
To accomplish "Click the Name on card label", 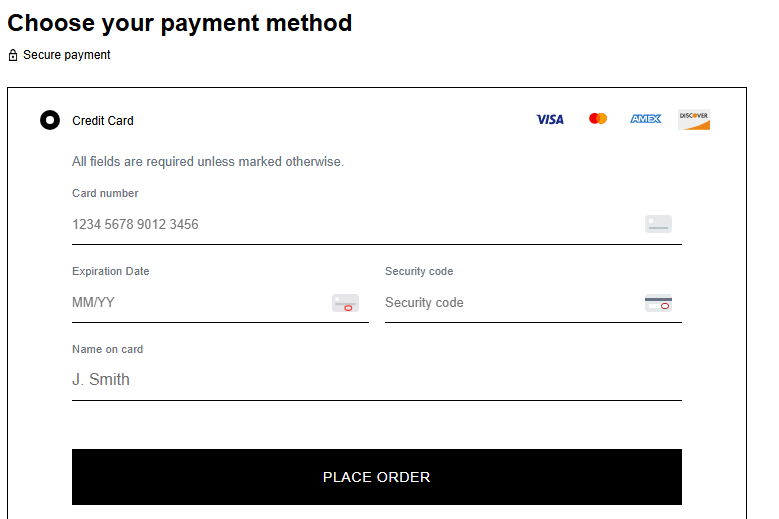I will pos(108,350).
